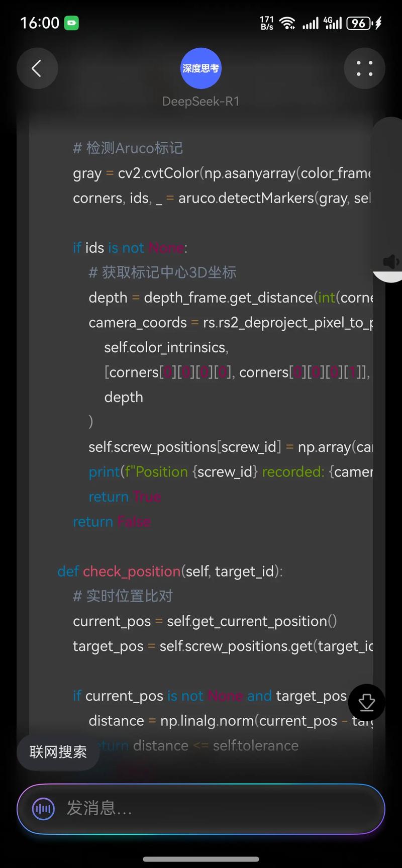Tap the def check_position code line

pyautogui.click(x=170, y=571)
